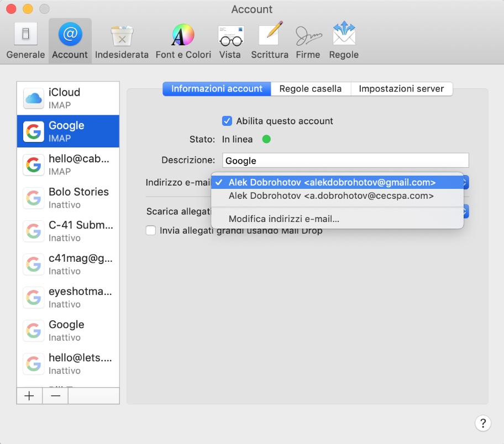Select the inactive Google account
This screenshot has width=504, height=444.
[68, 331]
